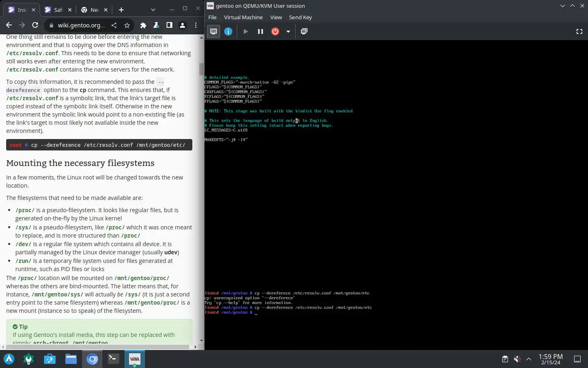Switch to virt-manager taskbar icon
The height and width of the screenshot is (368, 588).
point(134,359)
